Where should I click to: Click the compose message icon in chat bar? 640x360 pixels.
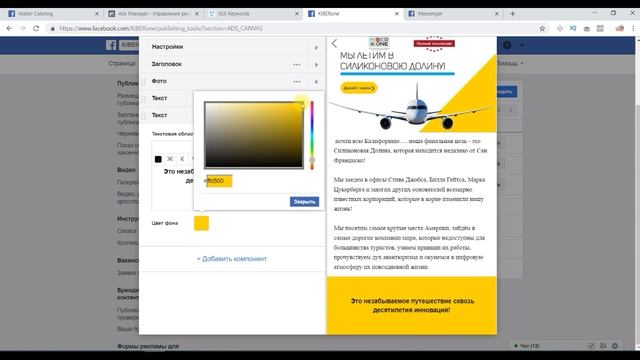click(591, 346)
